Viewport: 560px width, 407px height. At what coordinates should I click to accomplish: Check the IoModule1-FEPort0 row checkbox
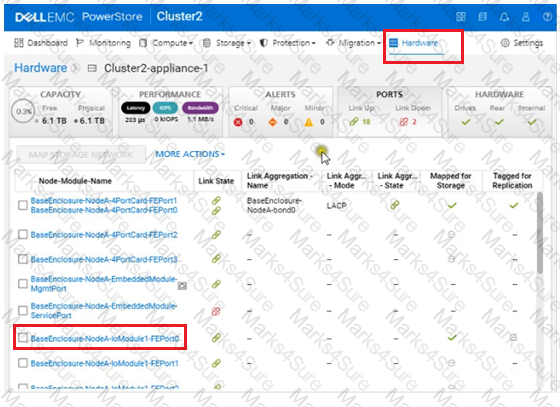click(23, 338)
